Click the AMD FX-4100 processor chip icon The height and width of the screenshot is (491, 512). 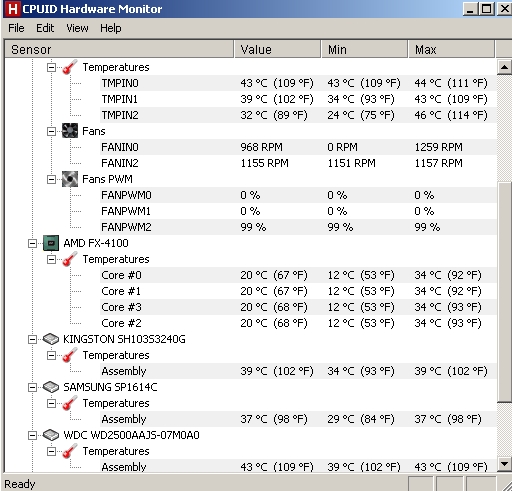click(51, 243)
